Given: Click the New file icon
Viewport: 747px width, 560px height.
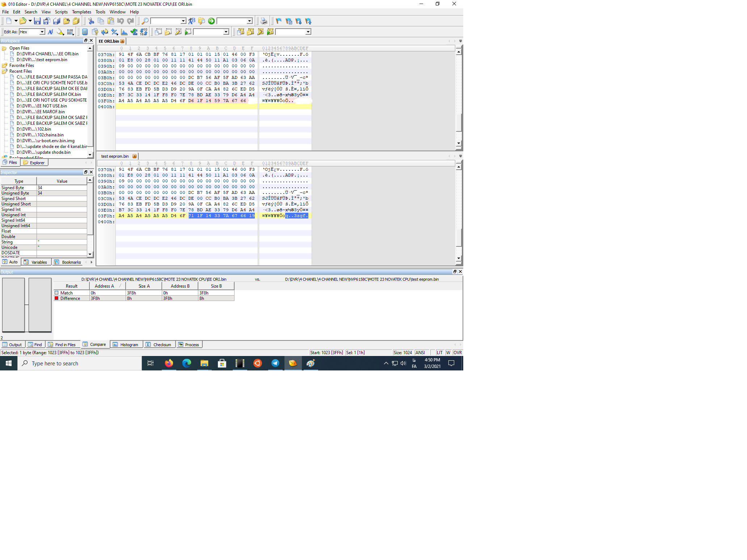Looking at the screenshot, I should coord(9,21).
